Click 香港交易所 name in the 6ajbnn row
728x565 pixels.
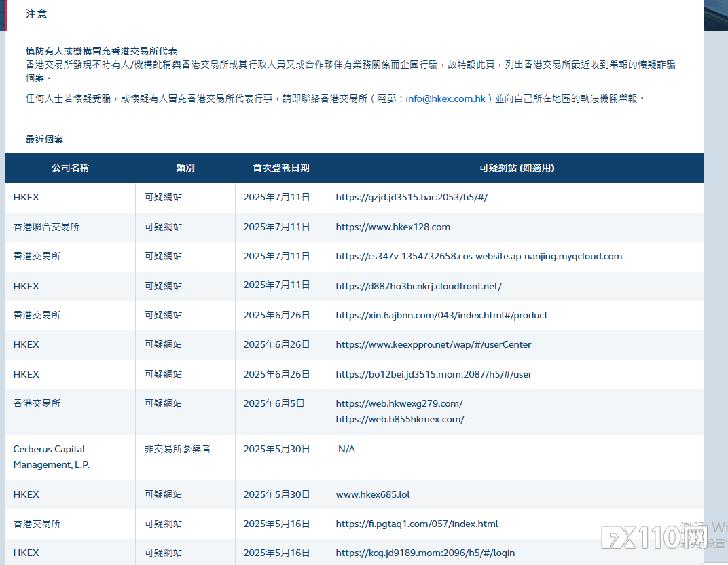pos(37,315)
